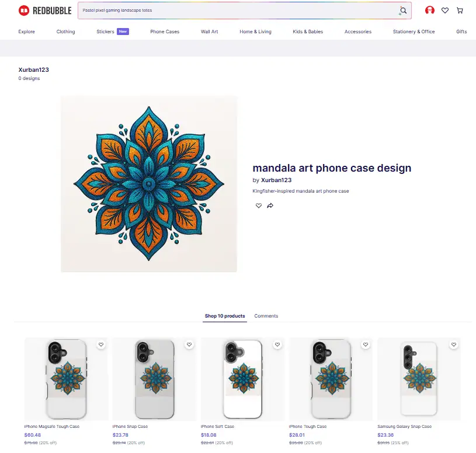Favorite the iPhone Magsafe Tough Case

coord(101,344)
